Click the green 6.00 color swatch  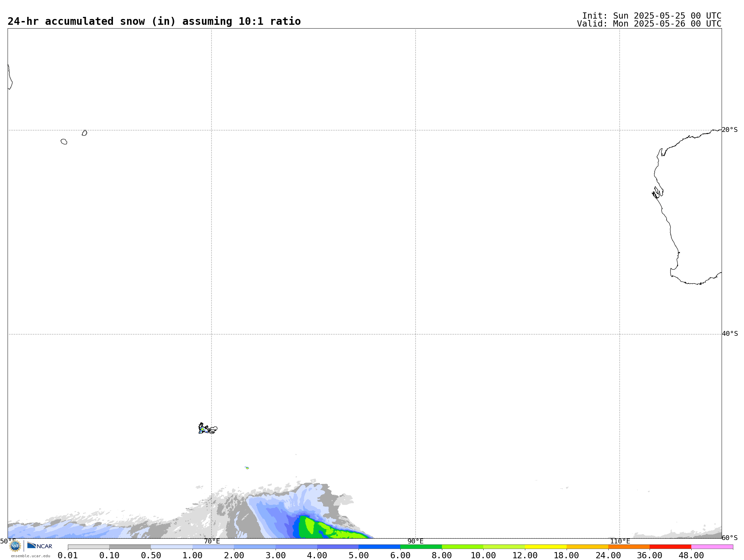tap(421, 547)
